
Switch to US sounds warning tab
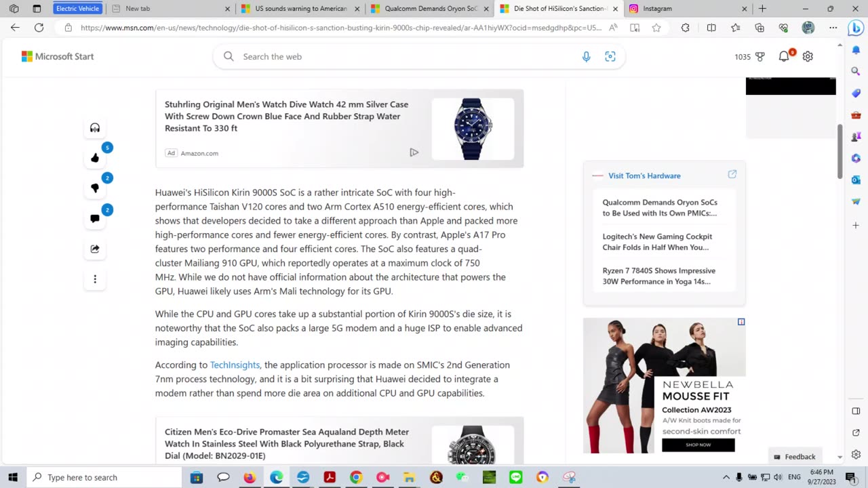301,9
